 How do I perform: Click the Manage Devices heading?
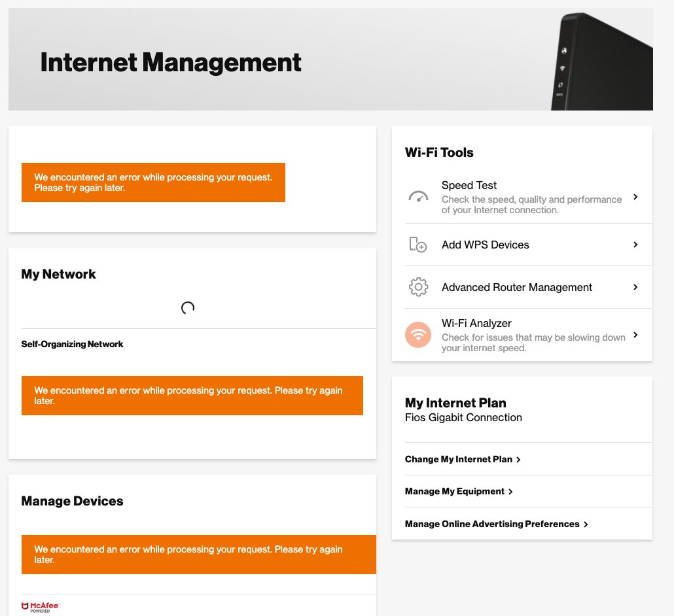click(72, 501)
